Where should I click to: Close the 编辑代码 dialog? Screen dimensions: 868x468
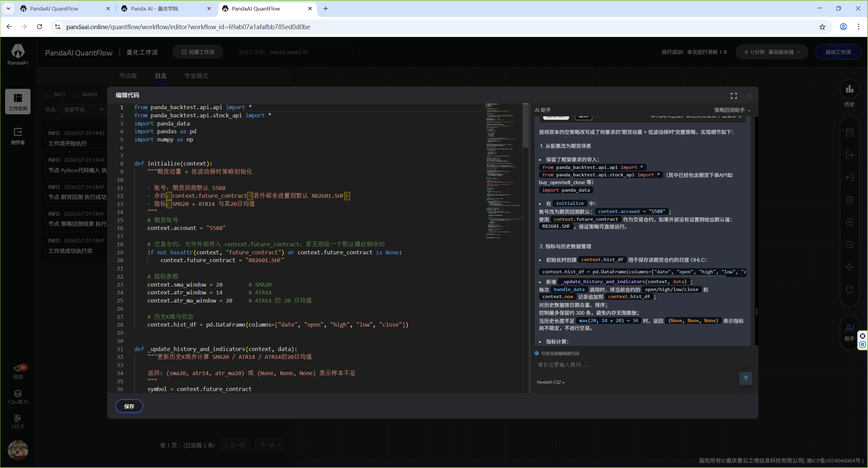[749, 96]
